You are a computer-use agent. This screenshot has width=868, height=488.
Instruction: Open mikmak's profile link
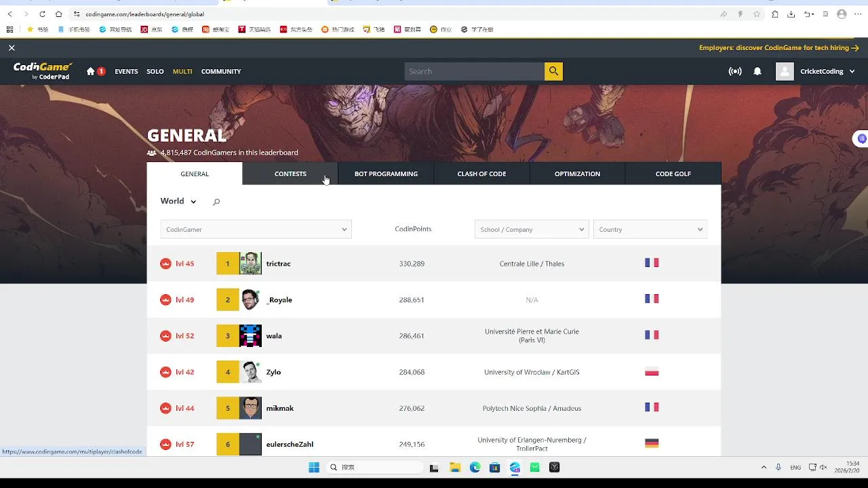[279, 408]
